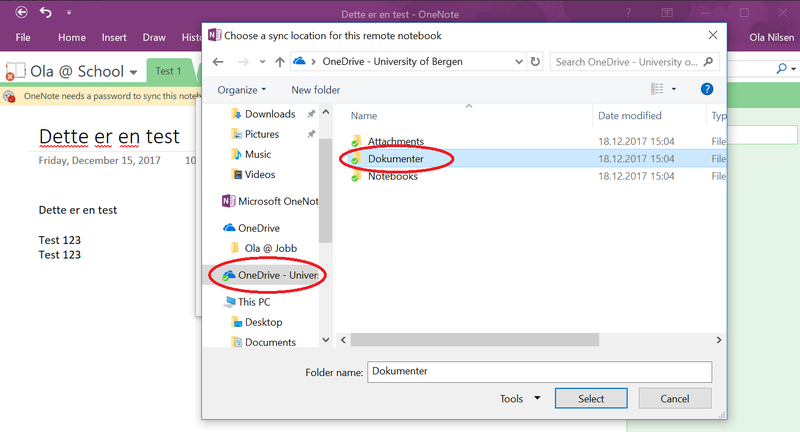800x432 pixels.
Task: Click the OneNote undo arrow
Action: (46, 13)
